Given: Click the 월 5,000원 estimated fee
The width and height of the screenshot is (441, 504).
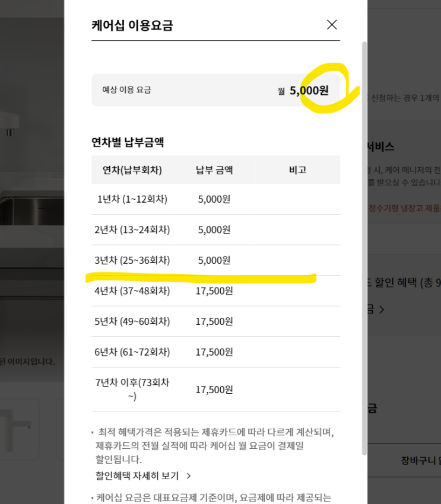Looking at the screenshot, I should 303,90.
